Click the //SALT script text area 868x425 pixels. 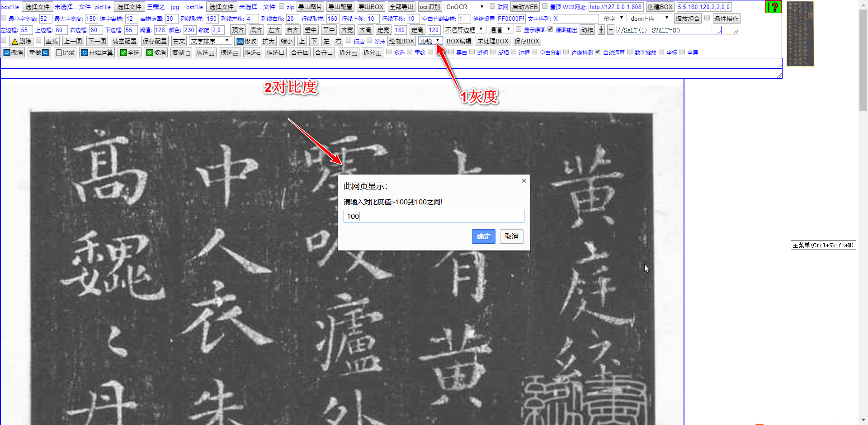coord(669,30)
